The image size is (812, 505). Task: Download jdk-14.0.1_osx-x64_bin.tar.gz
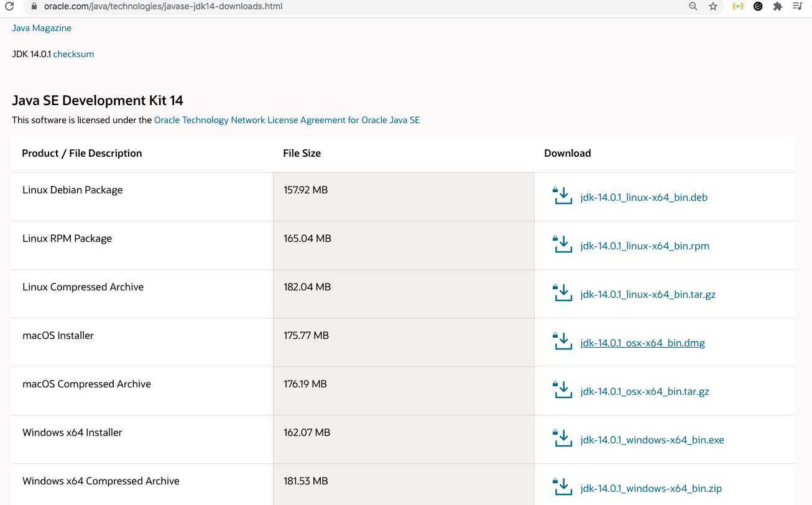(645, 391)
